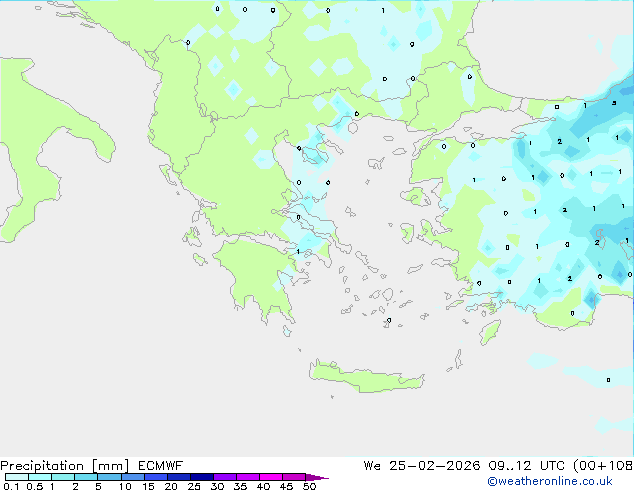Click the "50" legend label
The image size is (634, 490).
[309, 486]
